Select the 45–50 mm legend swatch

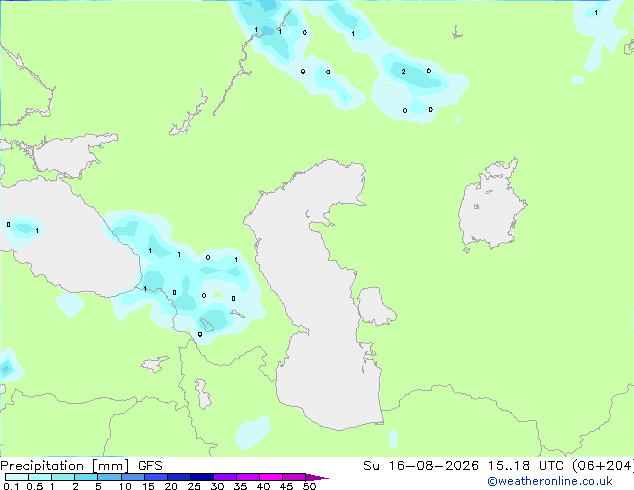coord(294,477)
